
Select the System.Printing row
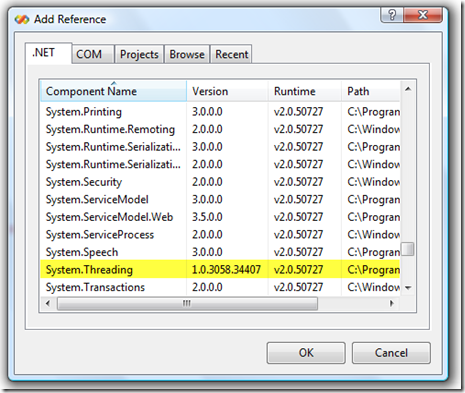click(220, 112)
